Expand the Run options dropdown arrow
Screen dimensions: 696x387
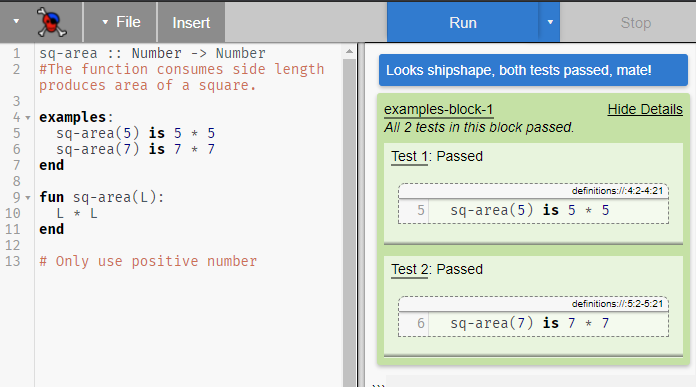pos(550,22)
